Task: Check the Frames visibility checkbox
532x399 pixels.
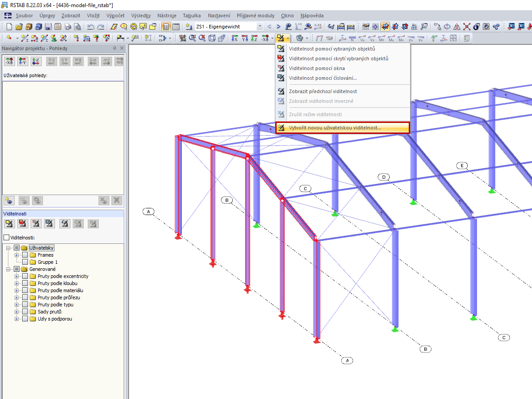Action: pyautogui.click(x=25, y=255)
